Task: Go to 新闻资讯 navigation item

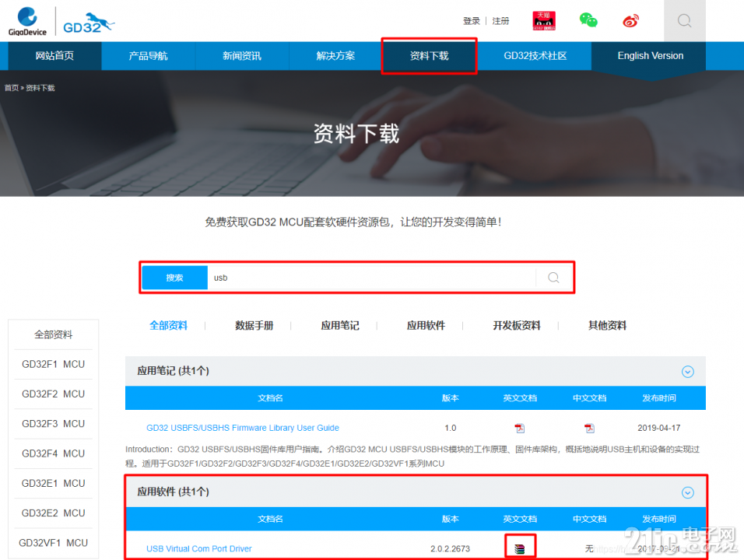Action: (242, 56)
